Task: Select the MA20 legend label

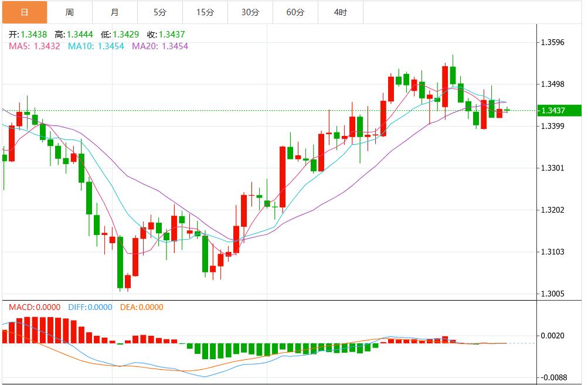Action: click(160, 46)
